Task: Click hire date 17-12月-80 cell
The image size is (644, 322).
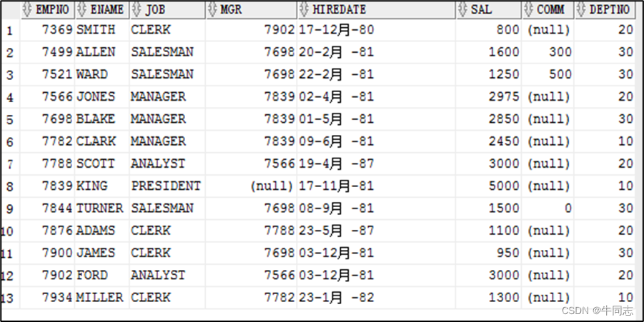Action: coord(376,30)
